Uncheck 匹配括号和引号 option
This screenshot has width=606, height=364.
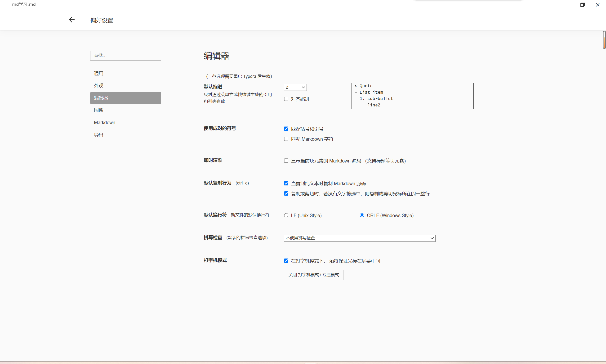coord(286,129)
